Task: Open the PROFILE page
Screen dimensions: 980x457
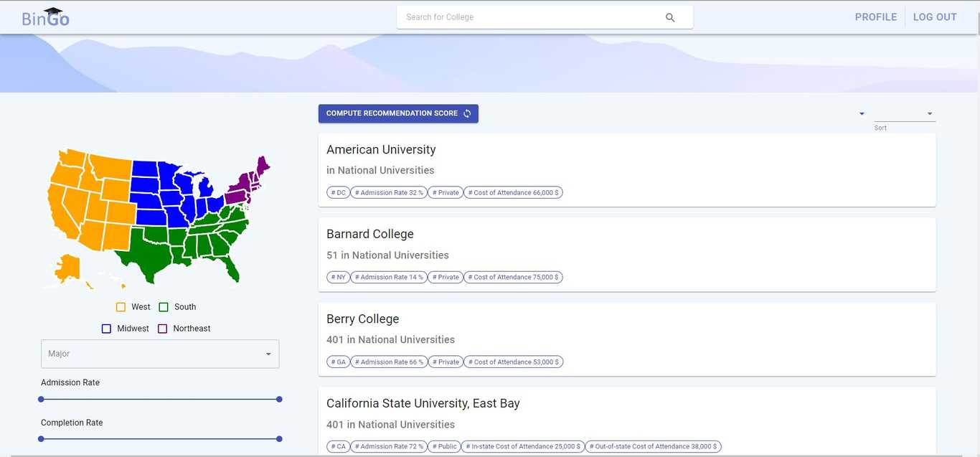Action: point(876,17)
